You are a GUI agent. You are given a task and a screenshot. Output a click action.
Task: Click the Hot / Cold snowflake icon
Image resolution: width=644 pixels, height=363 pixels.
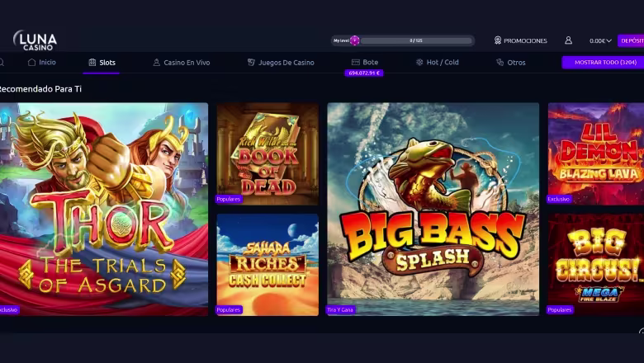(x=419, y=63)
